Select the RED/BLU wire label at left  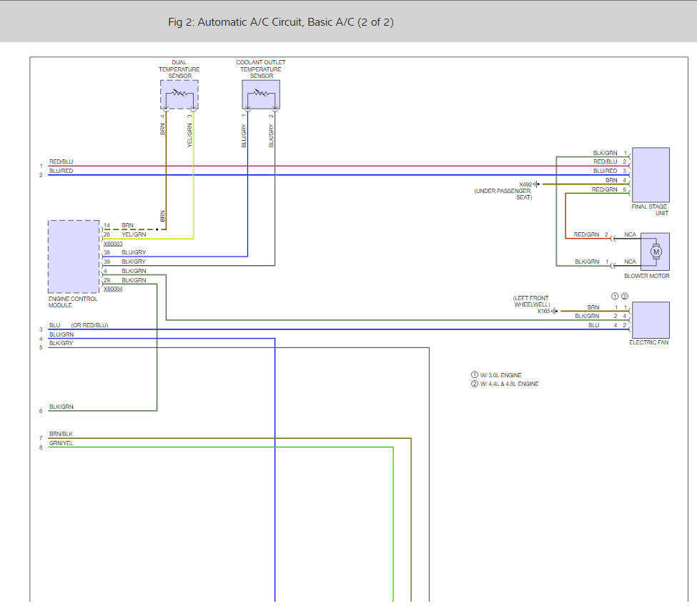tap(61, 162)
